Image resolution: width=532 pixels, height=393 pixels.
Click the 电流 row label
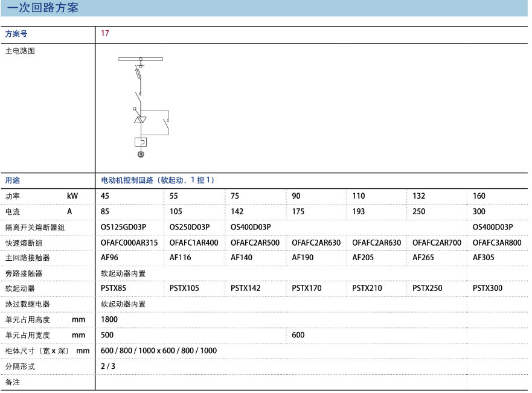click(13, 212)
